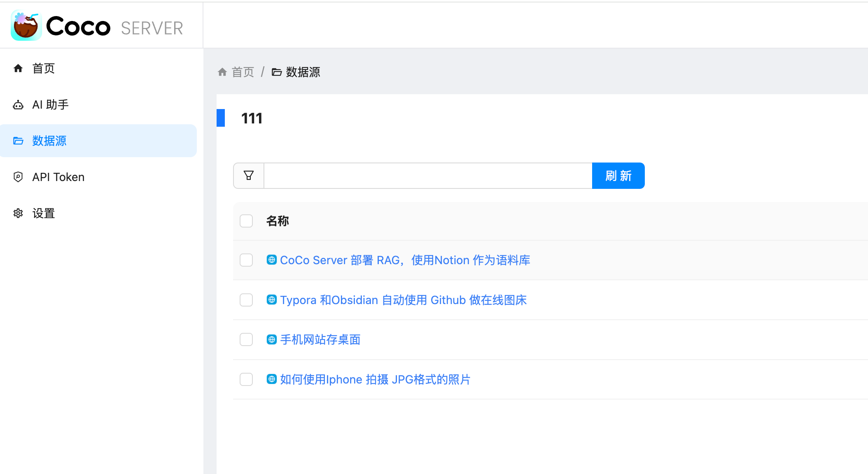Screen dimensions: 868x474
Task: Click the folder icon beside 数据源
Action: pos(18,141)
